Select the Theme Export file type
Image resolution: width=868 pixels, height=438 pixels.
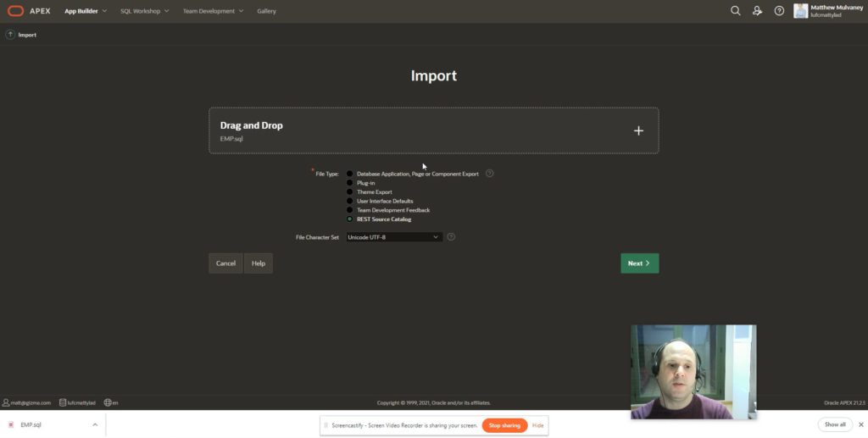pos(349,192)
